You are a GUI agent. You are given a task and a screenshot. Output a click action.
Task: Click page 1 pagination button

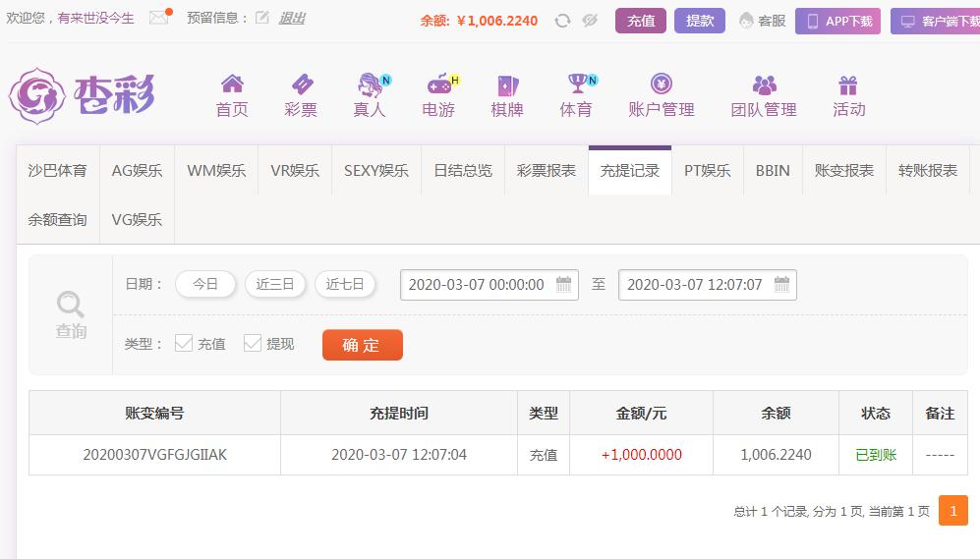[x=953, y=511]
